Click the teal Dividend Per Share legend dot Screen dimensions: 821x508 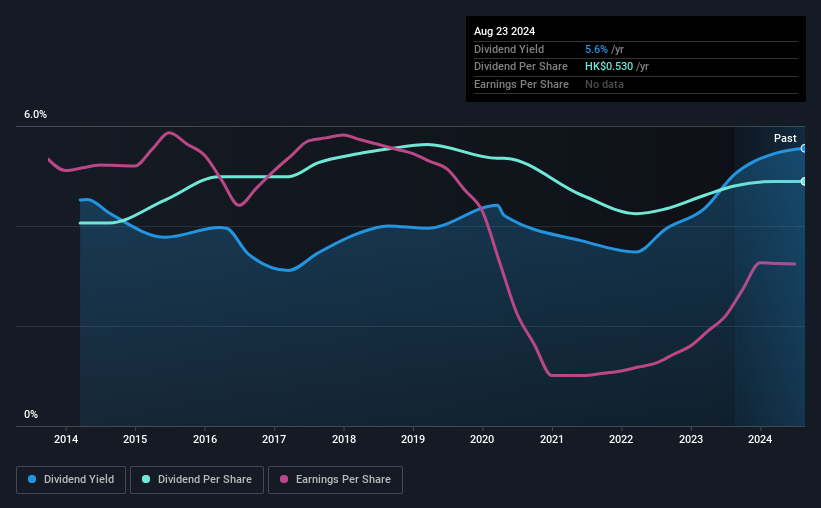[146, 479]
